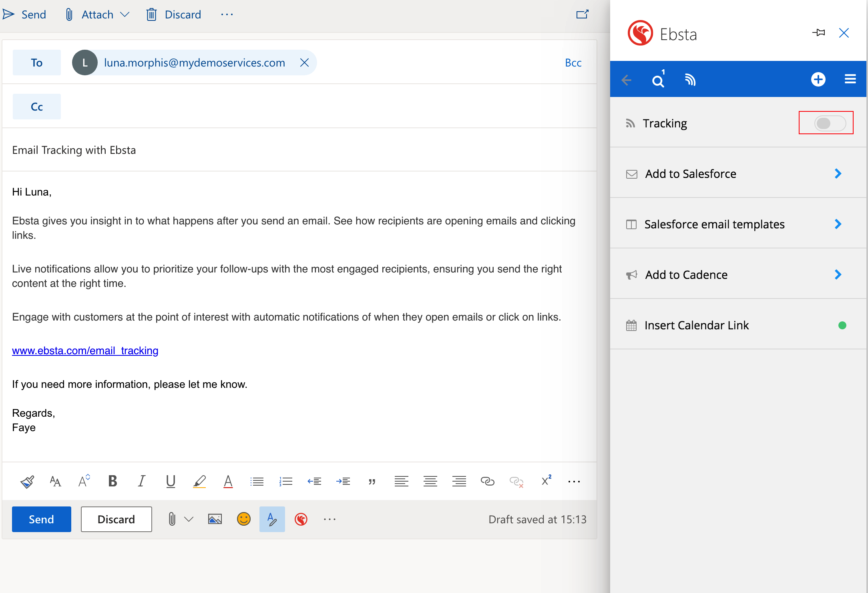868x593 pixels.
Task: Open the tracking feed icon in blue bar
Action: pyautogui.click(x=690, y=80)
